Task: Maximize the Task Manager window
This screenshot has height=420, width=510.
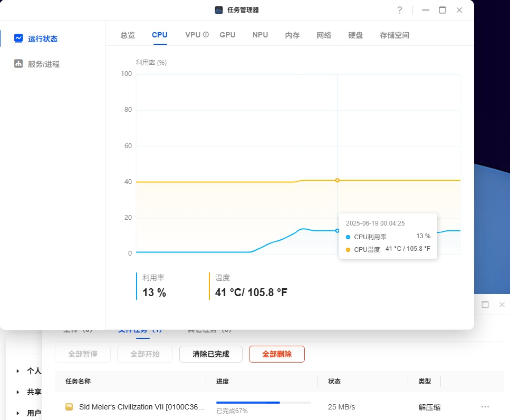Action: [442, 10]
